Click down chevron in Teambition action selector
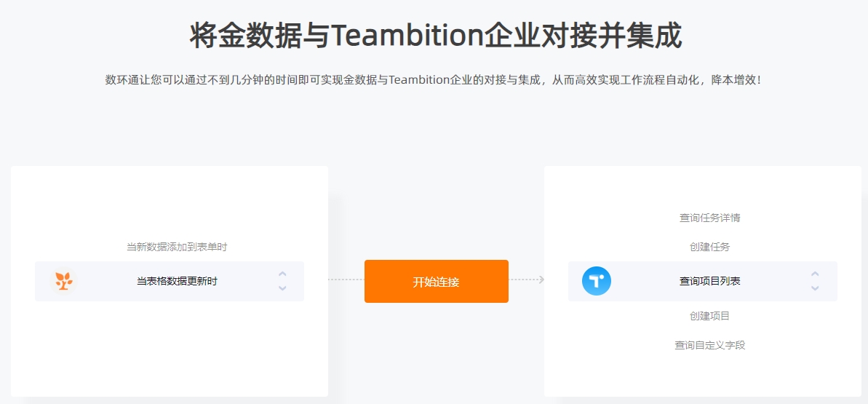The height and width of the screenshot is (404, 868). pos(815,288)
